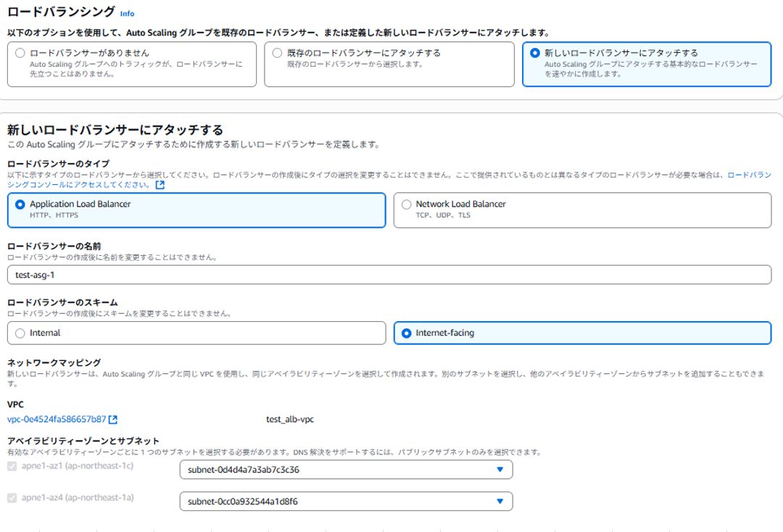Select Application Load Balancer type
Viewport: 783px width, 532px height.
[x=20, y=205]
